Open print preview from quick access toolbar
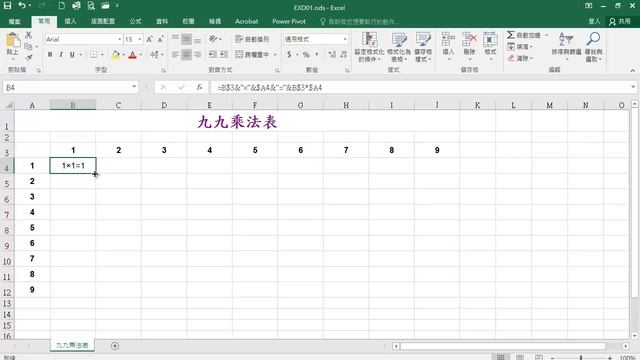 click(91, 6)
